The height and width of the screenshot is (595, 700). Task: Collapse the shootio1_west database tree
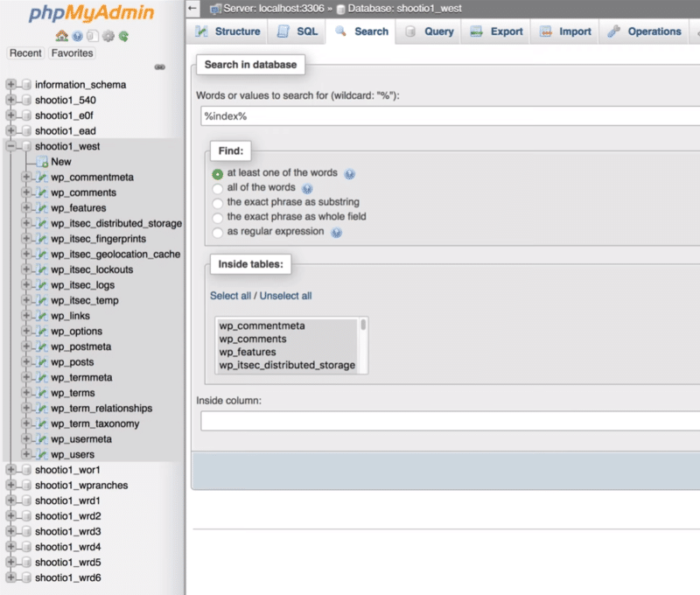10,146
